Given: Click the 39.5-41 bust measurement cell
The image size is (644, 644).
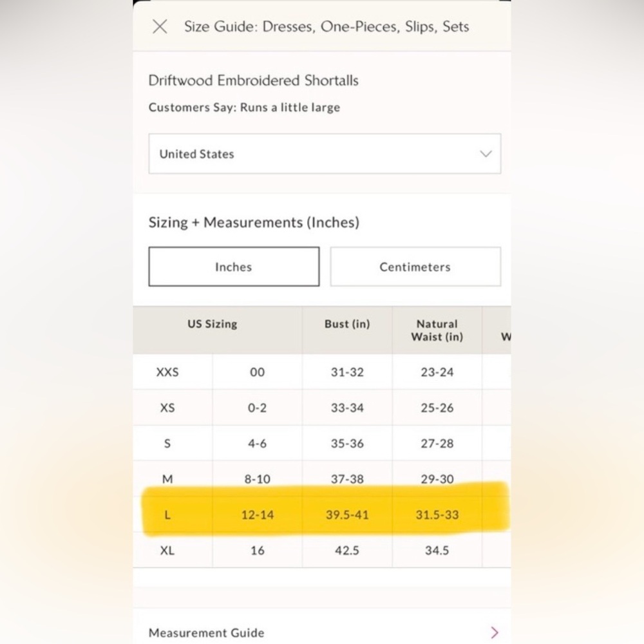Looking at the screenshot, I should click(347, 515).
